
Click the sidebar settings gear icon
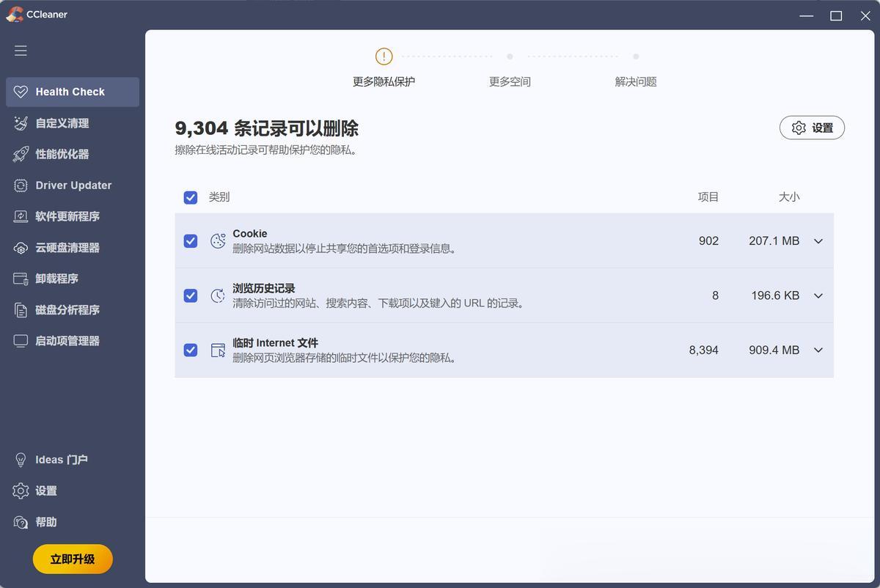[x=21, y=491]
